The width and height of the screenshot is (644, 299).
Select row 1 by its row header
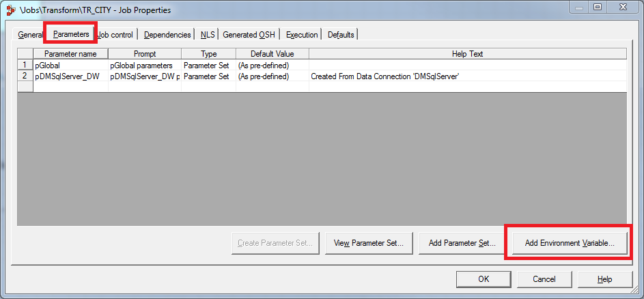coord(25,66)
